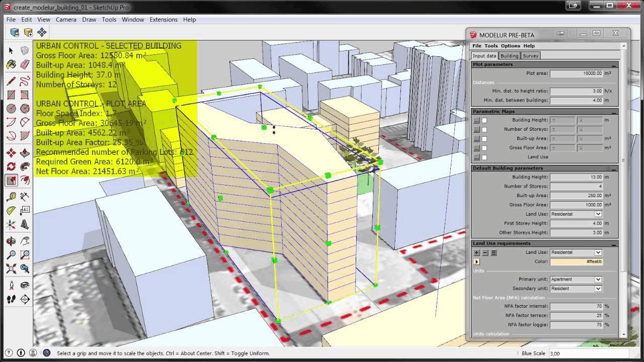The height and width of the screenshot is (362, 644).
Task: Select the Follow Me tool
Action: [x=25, y=166]
